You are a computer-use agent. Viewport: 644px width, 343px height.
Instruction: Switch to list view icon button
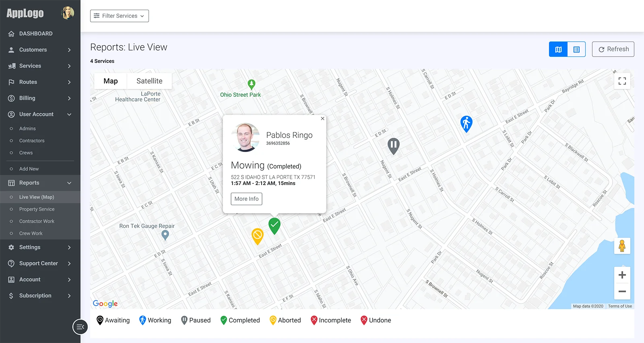tap(576, 49)
